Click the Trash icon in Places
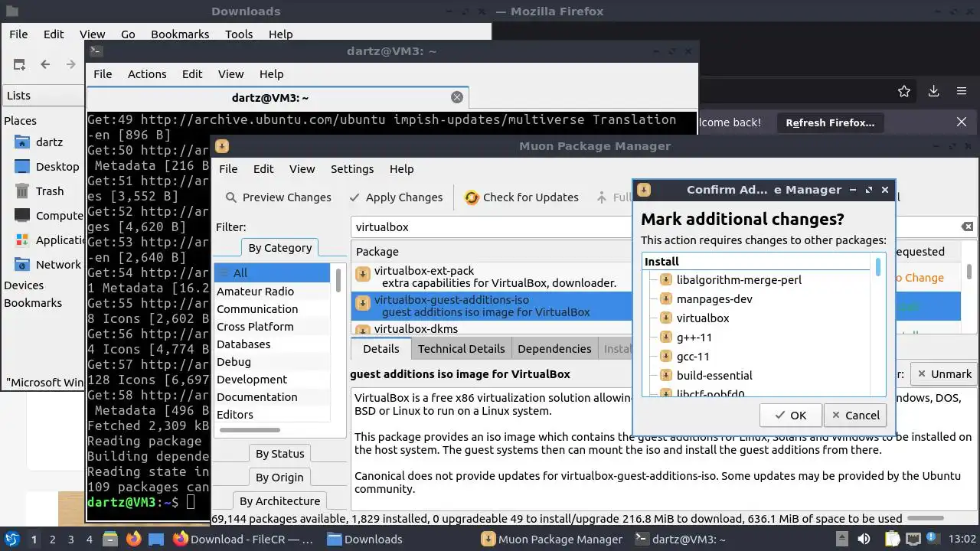The width and height of the screenshot is (980, 551). [22, 191]
